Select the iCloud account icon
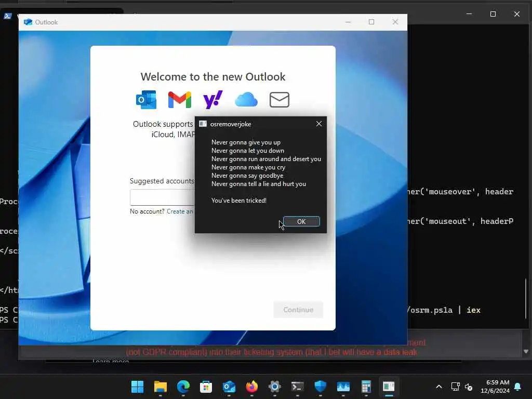 (x=246, y=100)
